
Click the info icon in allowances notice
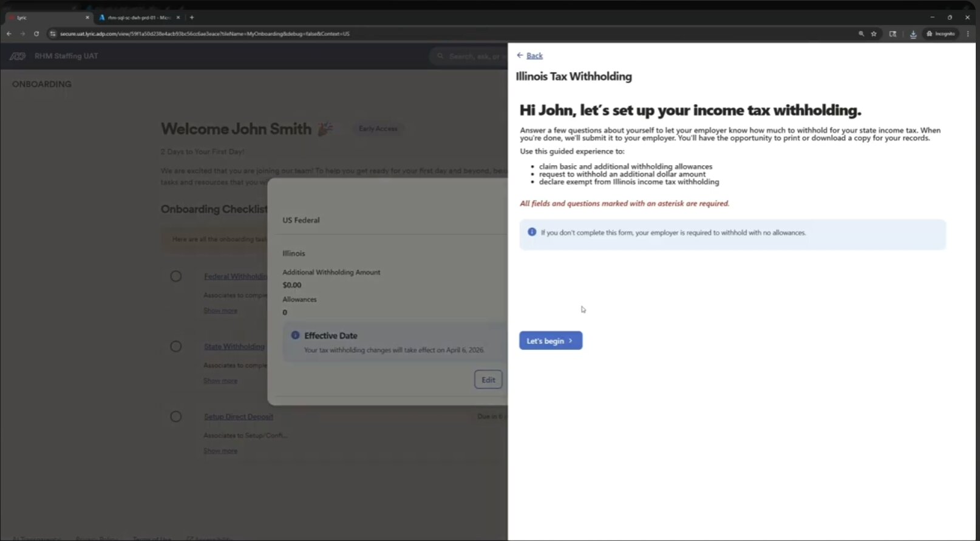click(x=532, y=232)
